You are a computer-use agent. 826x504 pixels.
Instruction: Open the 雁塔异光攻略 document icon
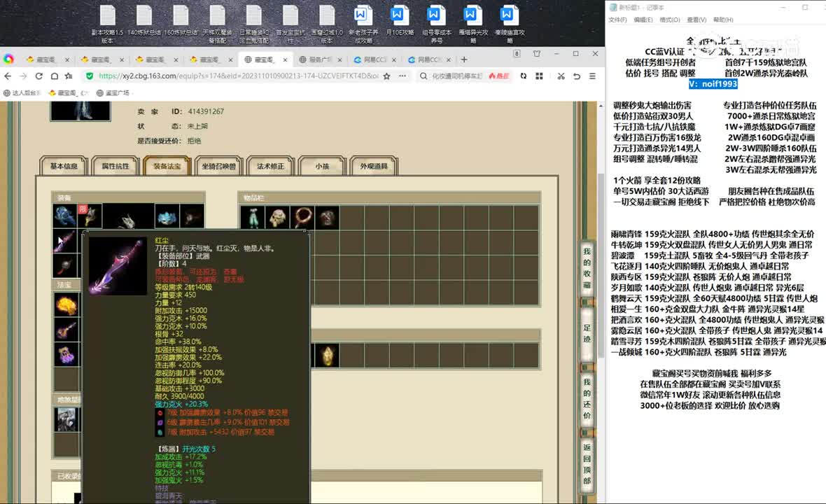click(472, 24)
